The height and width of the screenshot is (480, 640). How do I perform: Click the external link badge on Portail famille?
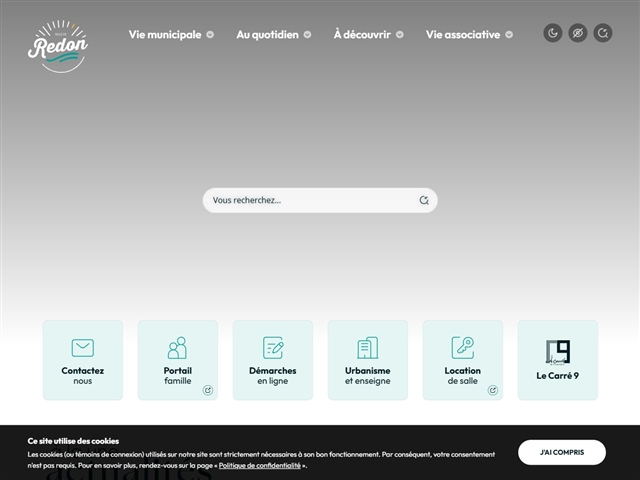click(208, 390)
